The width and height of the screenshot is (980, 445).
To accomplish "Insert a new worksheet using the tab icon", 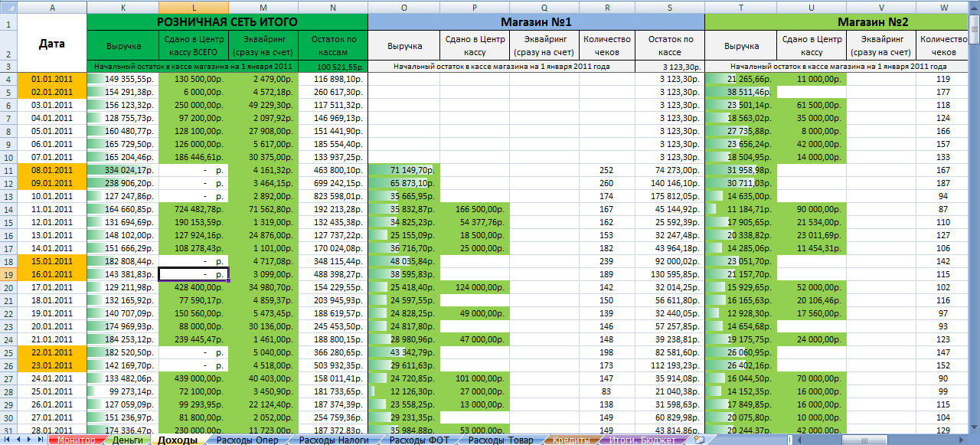I will [x=698, y=440].
